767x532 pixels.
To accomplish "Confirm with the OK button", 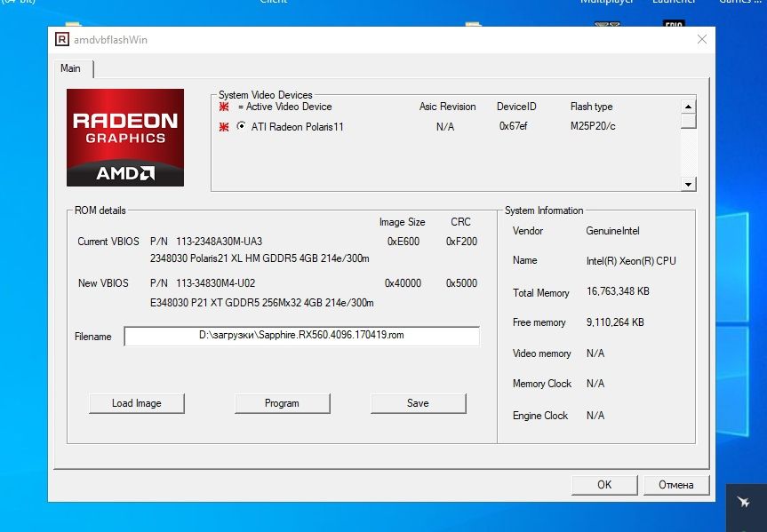I will (604, 485).
